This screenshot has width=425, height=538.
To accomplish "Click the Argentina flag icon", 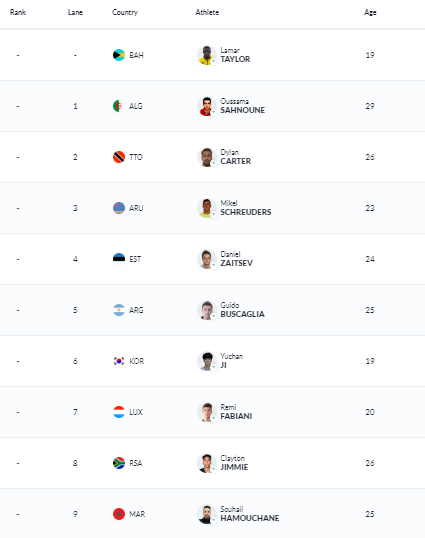I will (119, 310).
